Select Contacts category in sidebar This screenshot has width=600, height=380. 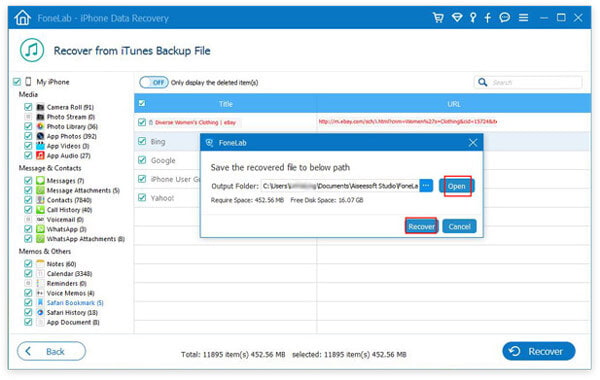coord(69,200)
